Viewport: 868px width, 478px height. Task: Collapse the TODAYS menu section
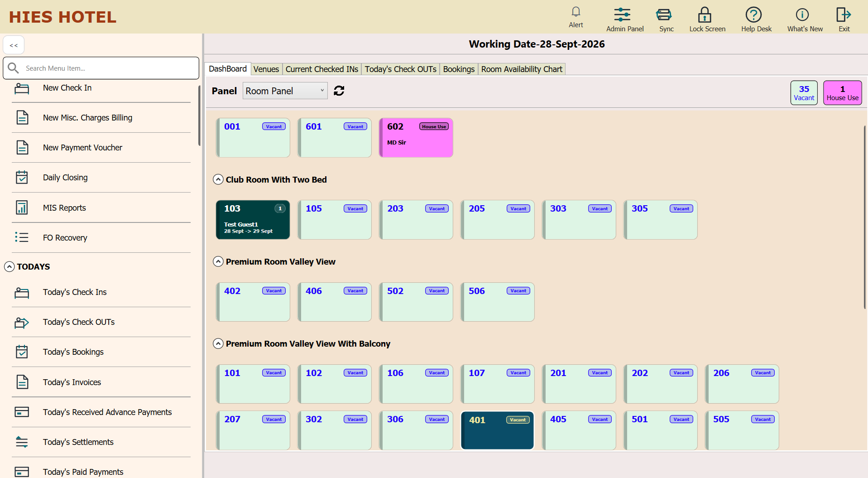10,266
